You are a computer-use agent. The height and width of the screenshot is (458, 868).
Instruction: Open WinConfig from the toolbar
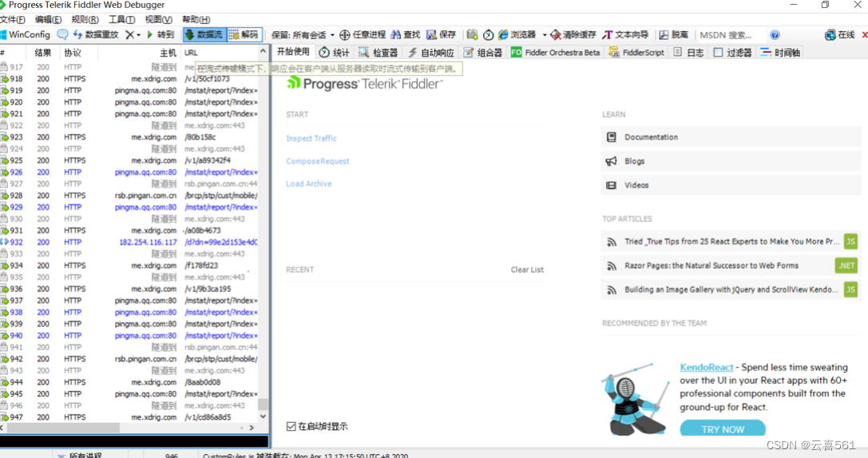point(26,34)
